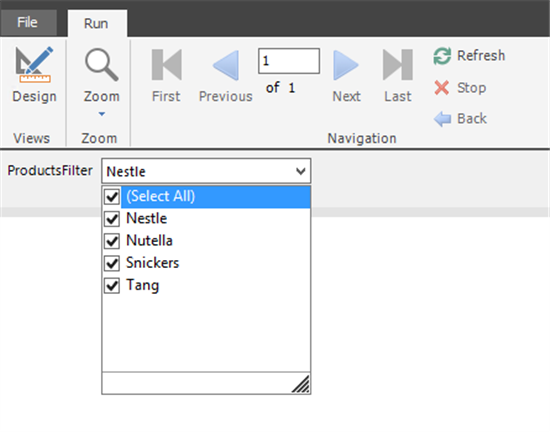Uncheck Tang in the product list
This screenshot has width=550, height=432.
coord(112,285)
